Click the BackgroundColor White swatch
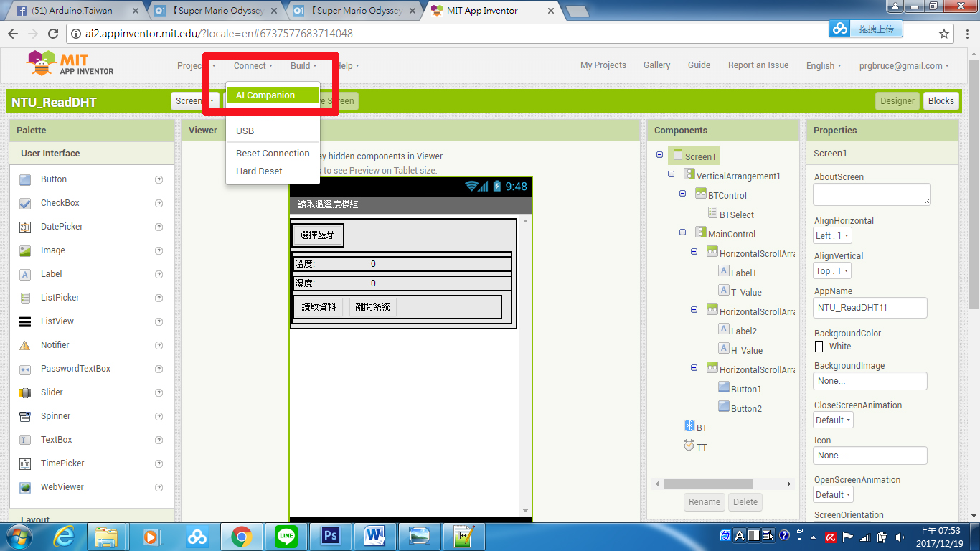The width and height of the screenshot is (980, 551). pyautogui.click(x=819, y=347)
